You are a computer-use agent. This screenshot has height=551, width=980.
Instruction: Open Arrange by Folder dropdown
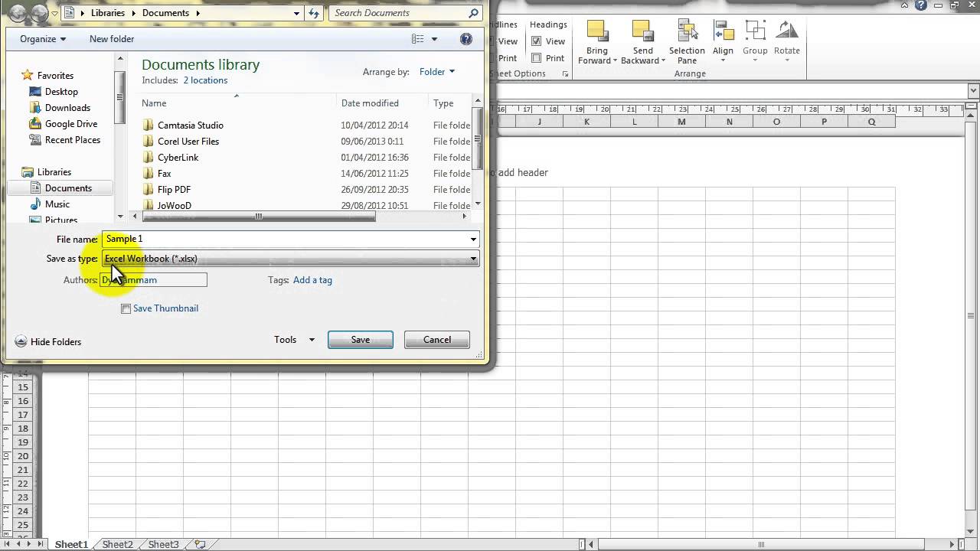436,72
